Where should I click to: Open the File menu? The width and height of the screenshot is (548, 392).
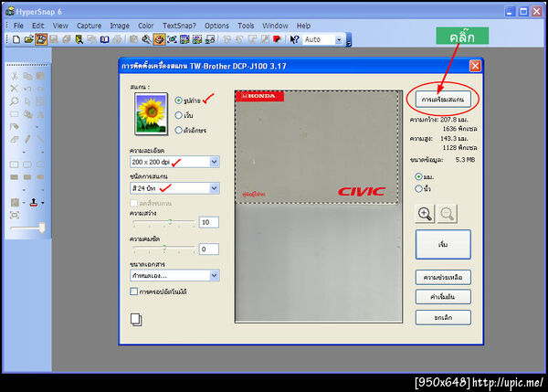click(18, 26)
